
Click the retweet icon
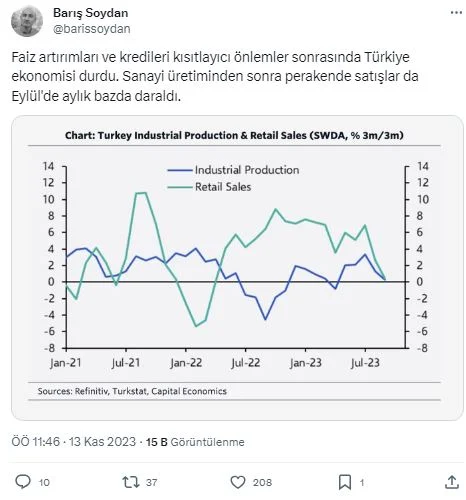click(x=130, y=482)
